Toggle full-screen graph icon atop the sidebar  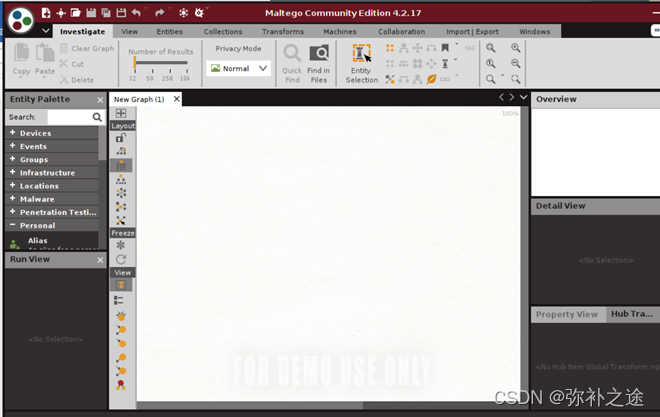[121, 113]
